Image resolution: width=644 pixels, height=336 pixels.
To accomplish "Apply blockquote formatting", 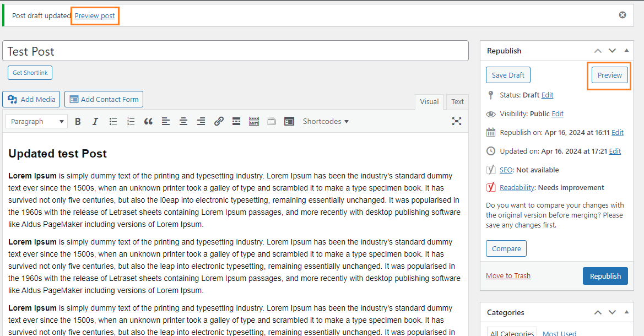I will click(148, 122).
